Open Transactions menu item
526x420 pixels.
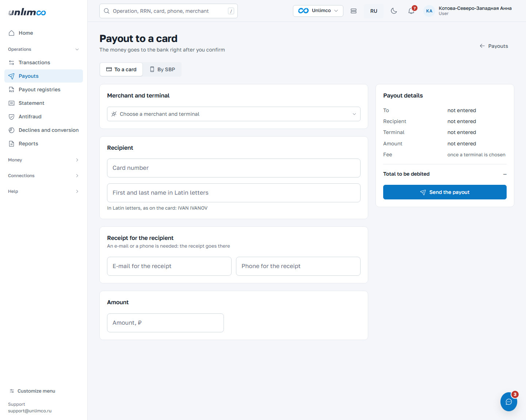tap(43, 62)
